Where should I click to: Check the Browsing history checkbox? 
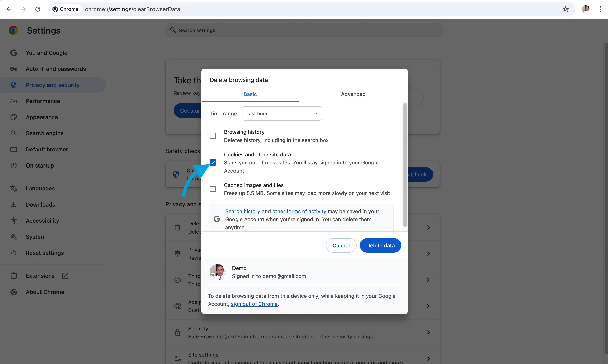[x=213, y=136]
